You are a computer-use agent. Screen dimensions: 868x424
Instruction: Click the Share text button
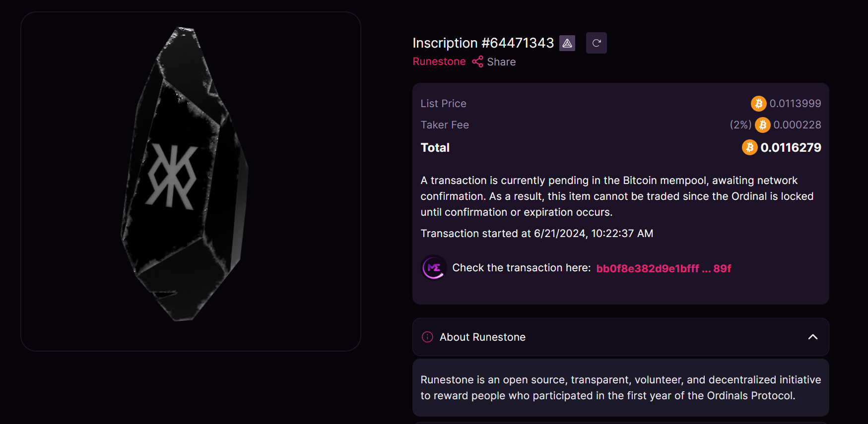coord(501,62)
